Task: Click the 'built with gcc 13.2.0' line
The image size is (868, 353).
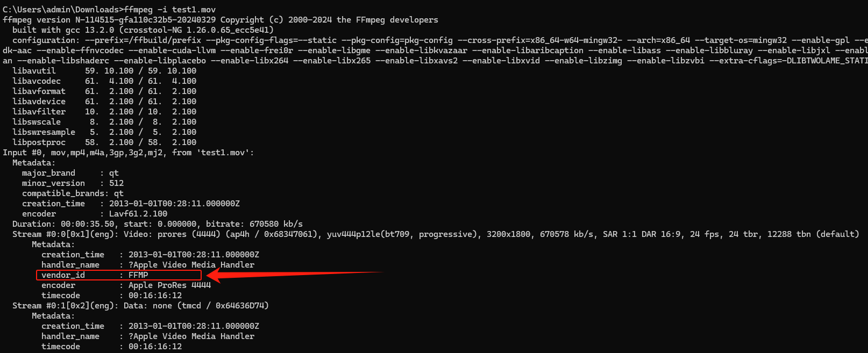Action: tap(143, 30)
